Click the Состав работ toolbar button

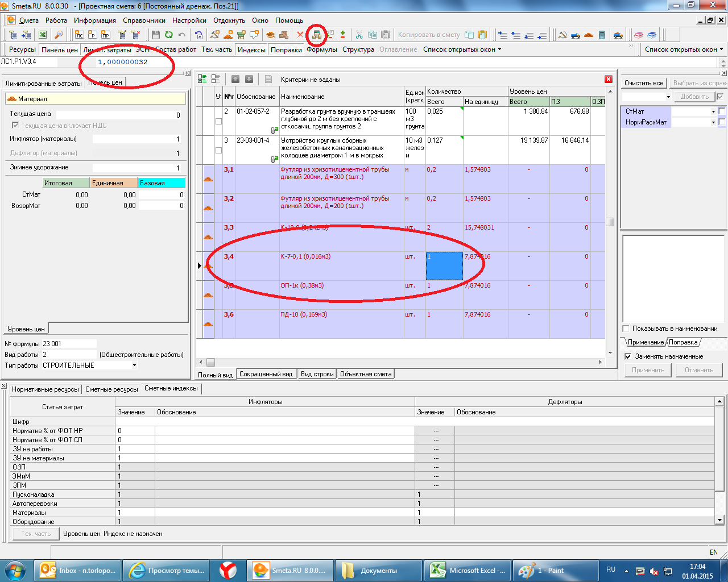pyautogui.click(x=176, y=49)
